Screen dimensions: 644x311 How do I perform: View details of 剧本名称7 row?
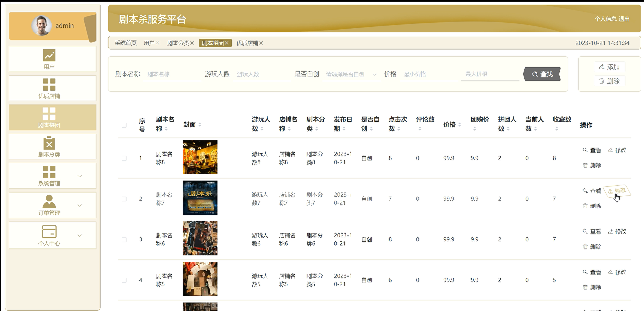click(592, 191)
